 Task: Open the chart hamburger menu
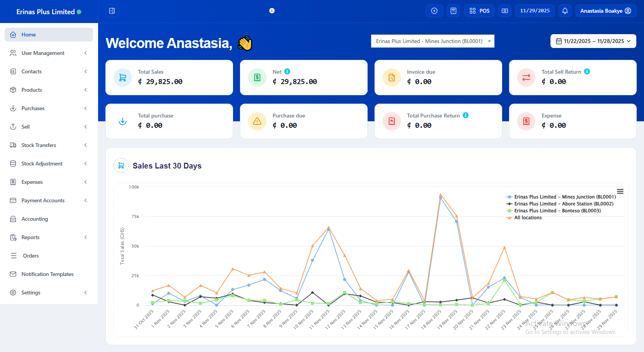[620, 191]
